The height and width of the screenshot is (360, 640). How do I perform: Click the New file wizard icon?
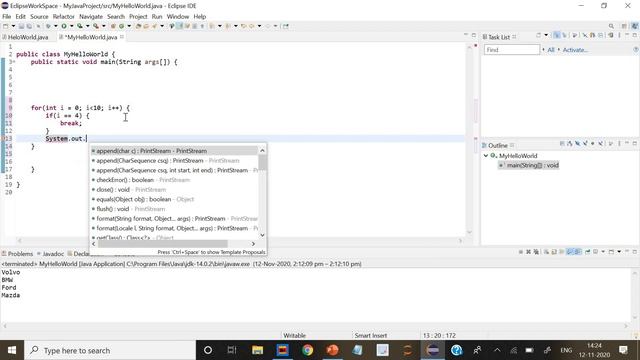(5, 26)
